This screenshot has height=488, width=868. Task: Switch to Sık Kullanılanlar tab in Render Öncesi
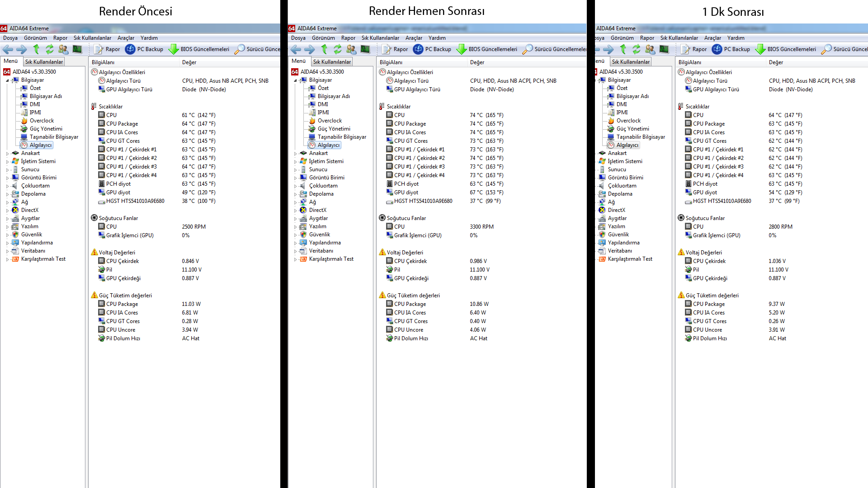44,62
